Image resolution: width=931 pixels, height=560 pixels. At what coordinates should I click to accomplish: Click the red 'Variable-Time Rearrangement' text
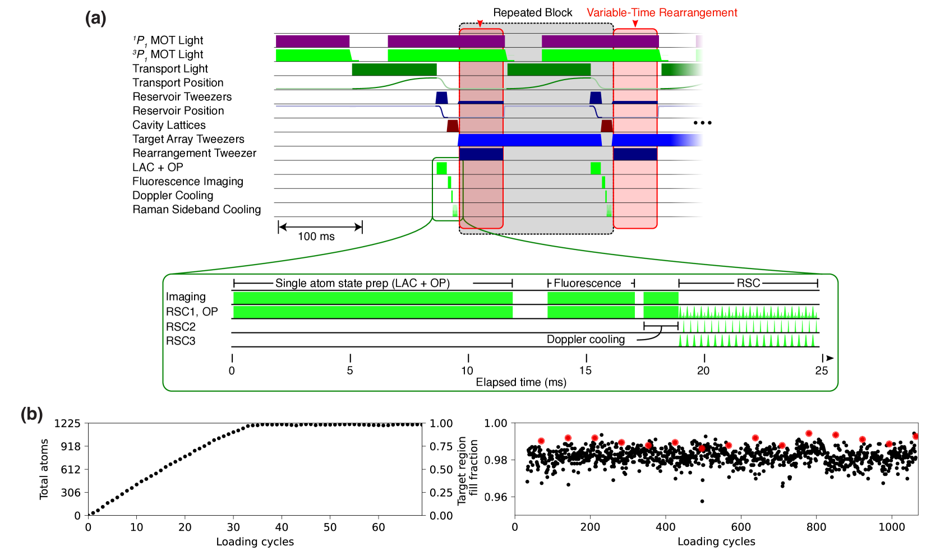tap(662, 12)
